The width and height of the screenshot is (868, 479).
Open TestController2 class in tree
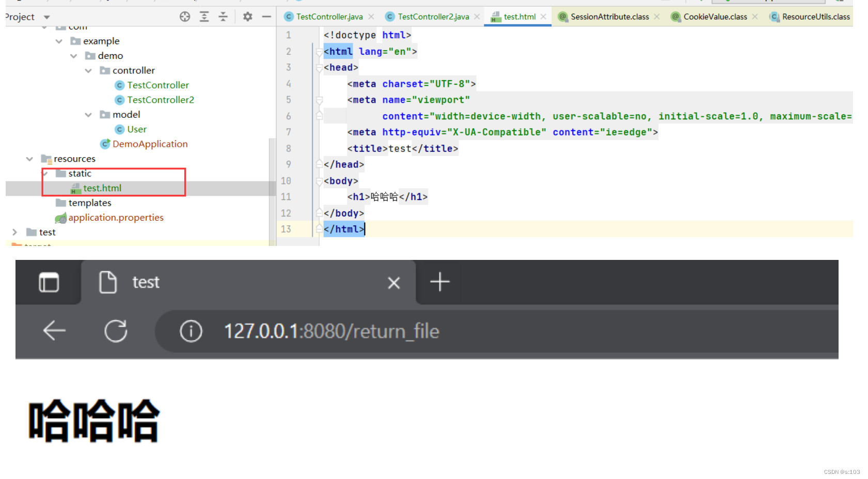point(161,100)
